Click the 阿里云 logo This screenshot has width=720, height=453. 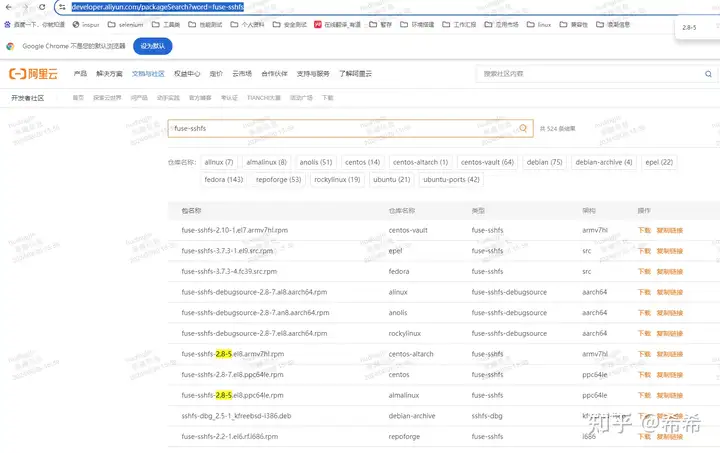34,73
